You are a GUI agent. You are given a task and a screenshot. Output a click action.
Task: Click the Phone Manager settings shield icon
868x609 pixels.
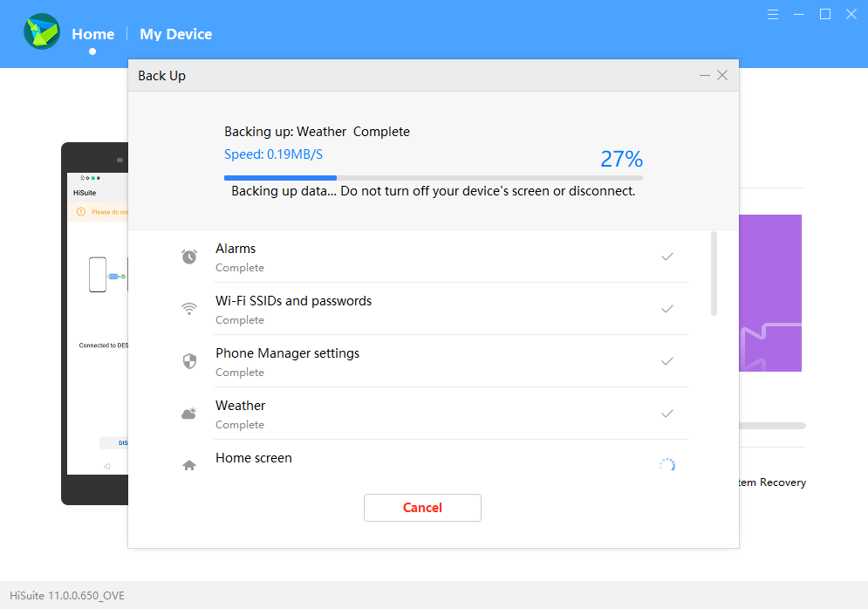click(189, 360)
